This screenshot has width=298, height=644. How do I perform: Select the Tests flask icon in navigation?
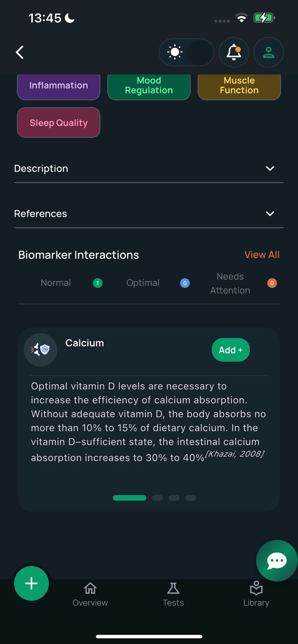(173, 587)
